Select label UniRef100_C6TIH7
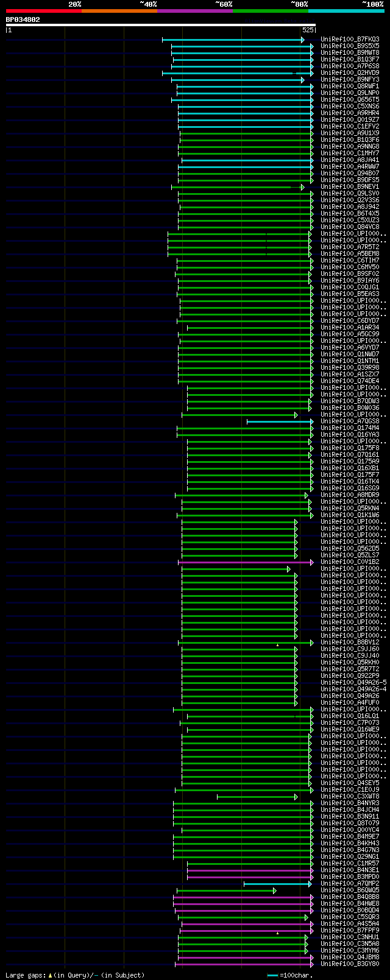This screenshot has height=980, width=390. point(350,261)
